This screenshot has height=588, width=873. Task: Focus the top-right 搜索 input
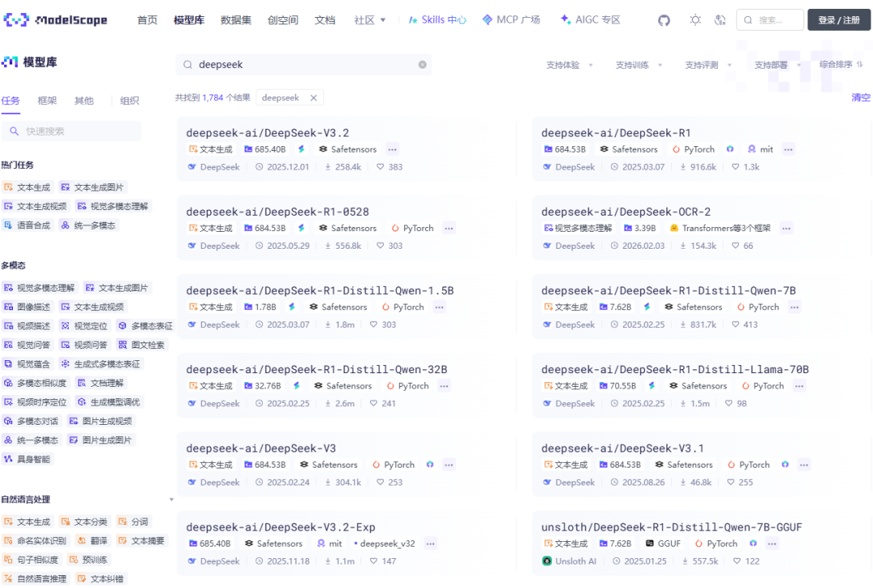pos(770,20)
